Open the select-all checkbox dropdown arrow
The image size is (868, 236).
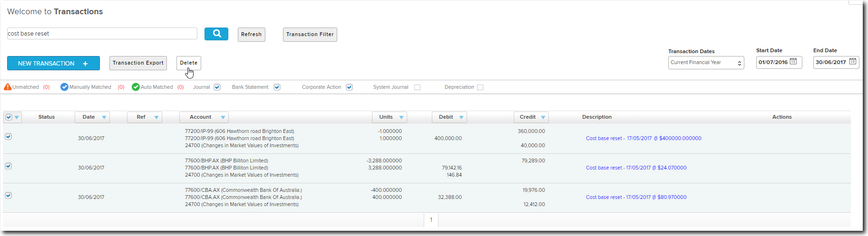coord(17,117)
